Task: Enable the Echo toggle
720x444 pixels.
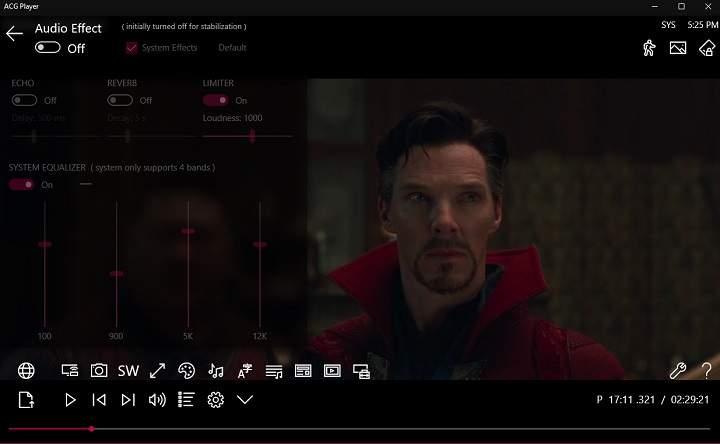Action: [24, 100]
